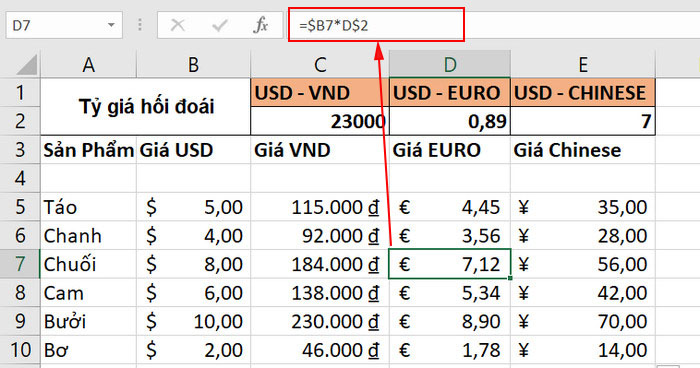The image size is (700, 368).
Task: Select row 3 header
Action: point(20,150)
